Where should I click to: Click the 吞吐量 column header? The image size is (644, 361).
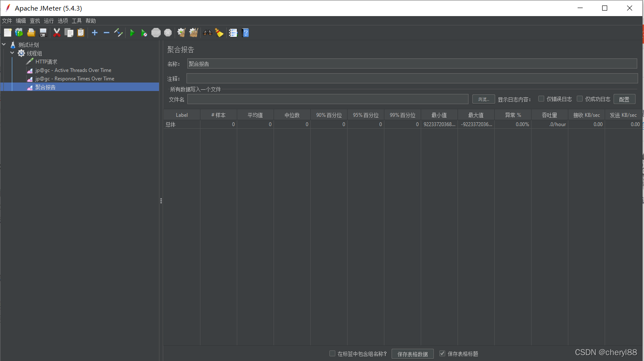(550, 115)
